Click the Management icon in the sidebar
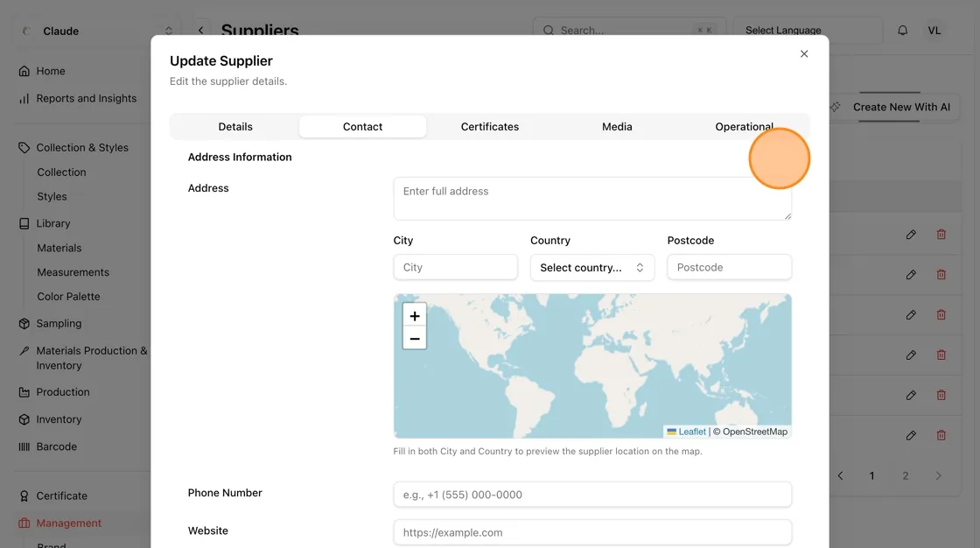Image resolution: width=980 pixels, height=548 pixels. [24, 523]
